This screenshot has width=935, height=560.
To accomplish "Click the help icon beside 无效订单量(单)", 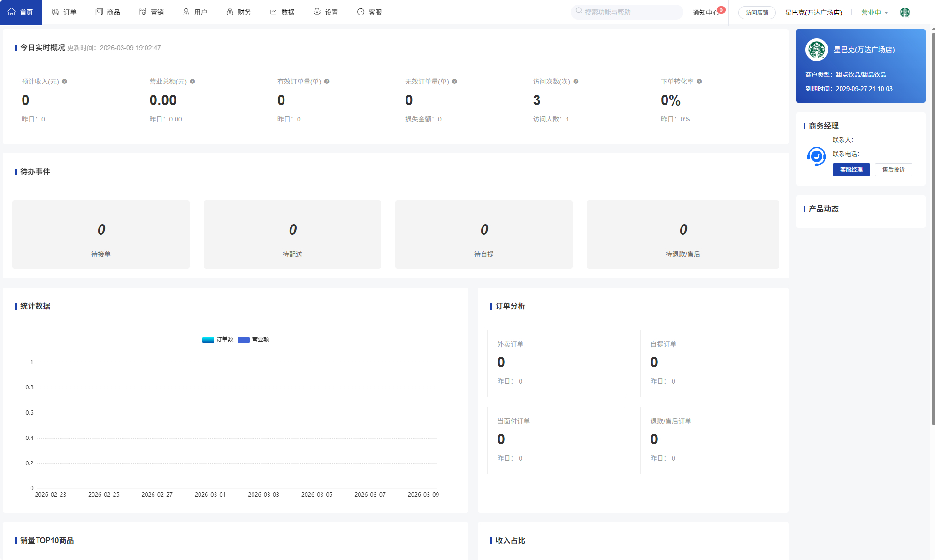I will [454, 82].
